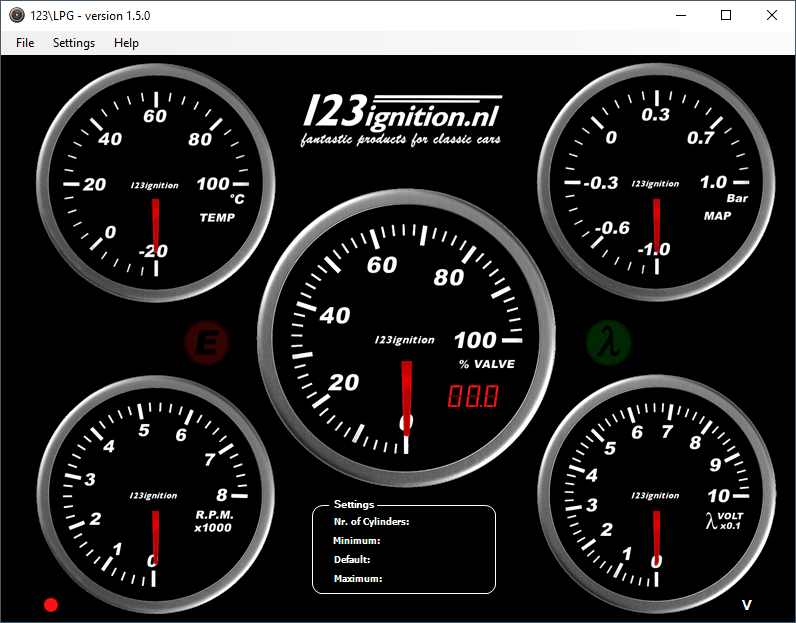
Task: Click the % VALVE center gauge
Action: 406,338
